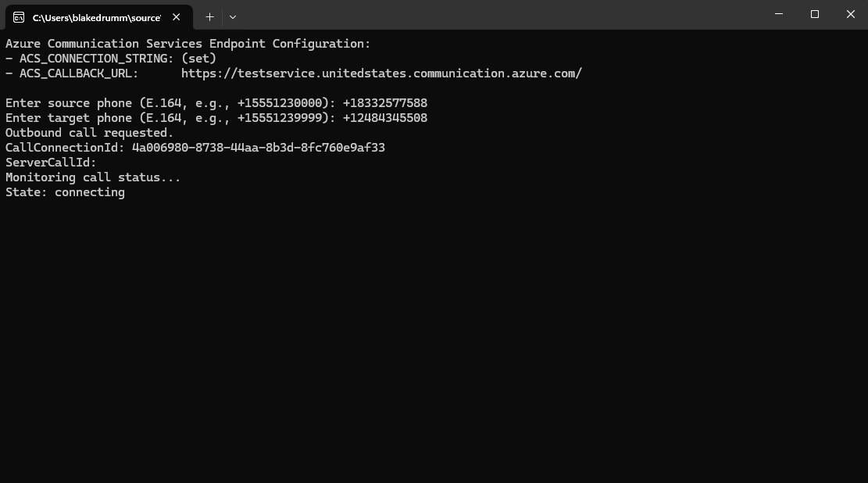Close the C:\Users\blakedrumm tab

(177, 16)
